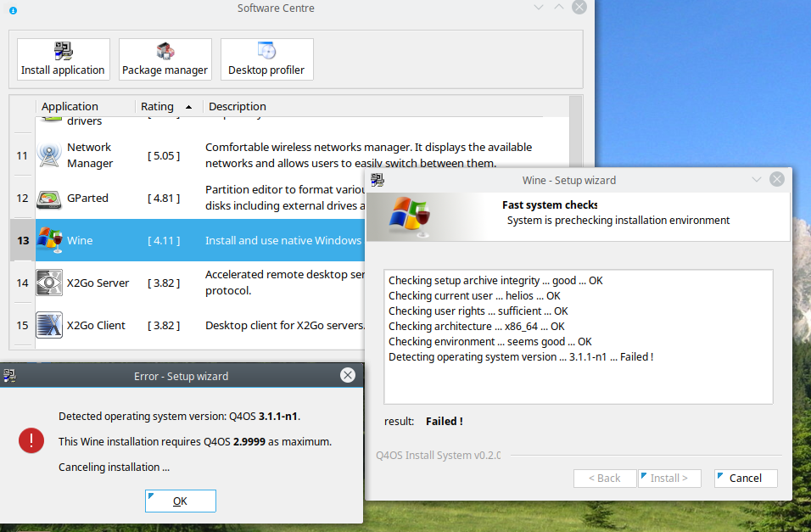Click the "Checking current user ... helios" log line
Viewport: 811px width, 532px height.
coord(474,296)
